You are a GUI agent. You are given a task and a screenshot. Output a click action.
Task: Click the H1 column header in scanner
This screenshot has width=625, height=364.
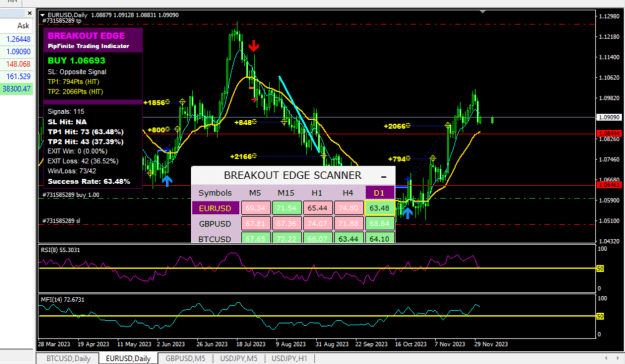[x=317, y=193]
